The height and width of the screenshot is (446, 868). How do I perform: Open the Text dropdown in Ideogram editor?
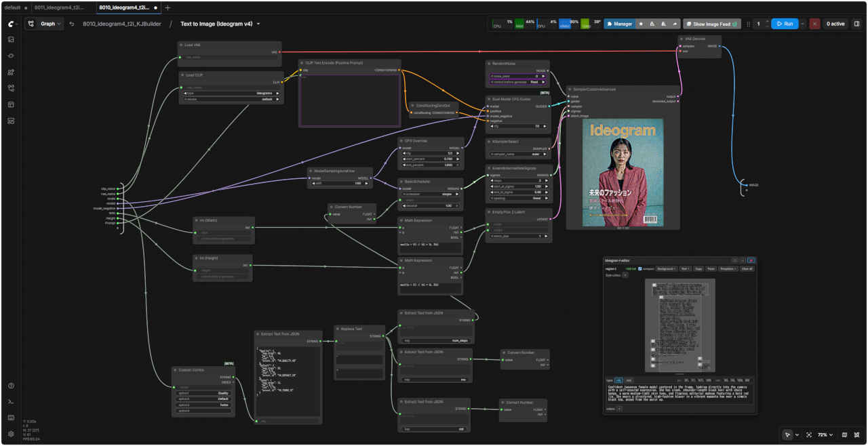tap(685, 269)
